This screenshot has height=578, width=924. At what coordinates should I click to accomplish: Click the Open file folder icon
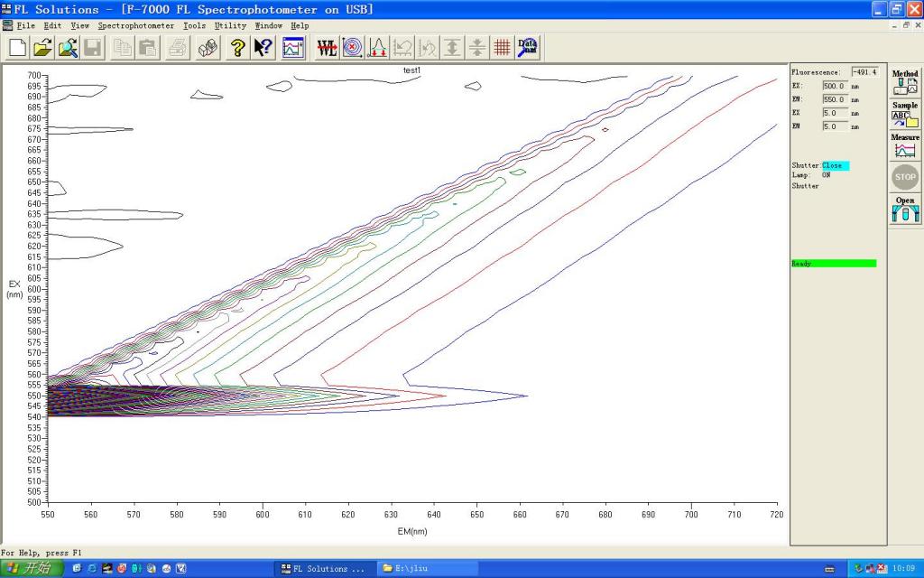42,48
